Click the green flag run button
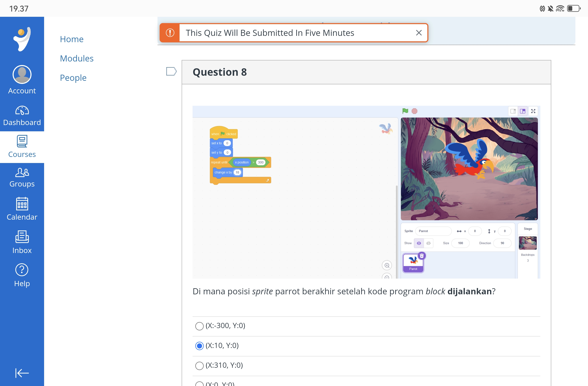 point(405,111)
